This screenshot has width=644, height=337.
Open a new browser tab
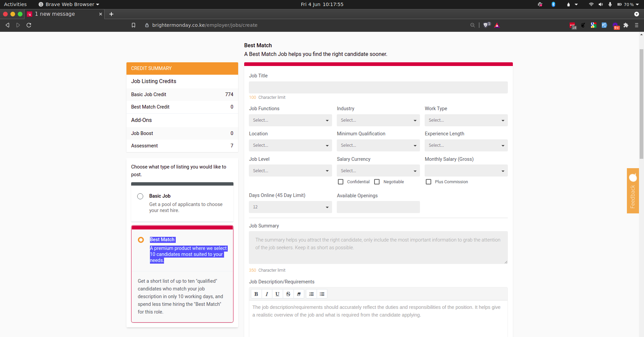click(111, 14)
